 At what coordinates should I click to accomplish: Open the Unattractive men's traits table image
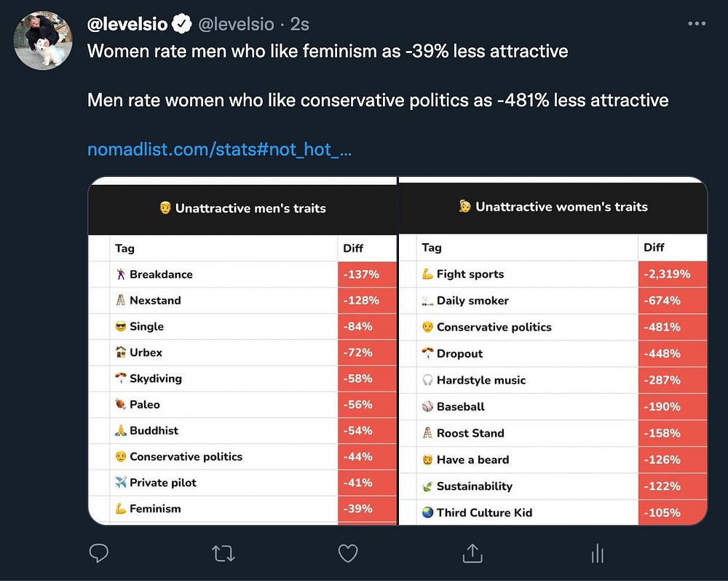(x=242, y=349)
